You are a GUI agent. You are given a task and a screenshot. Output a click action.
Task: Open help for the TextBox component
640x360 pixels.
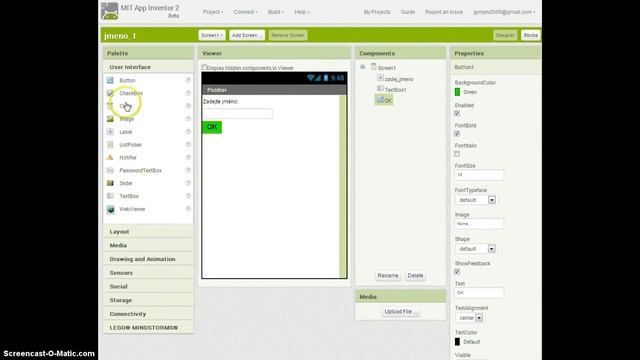pos(188,196)
